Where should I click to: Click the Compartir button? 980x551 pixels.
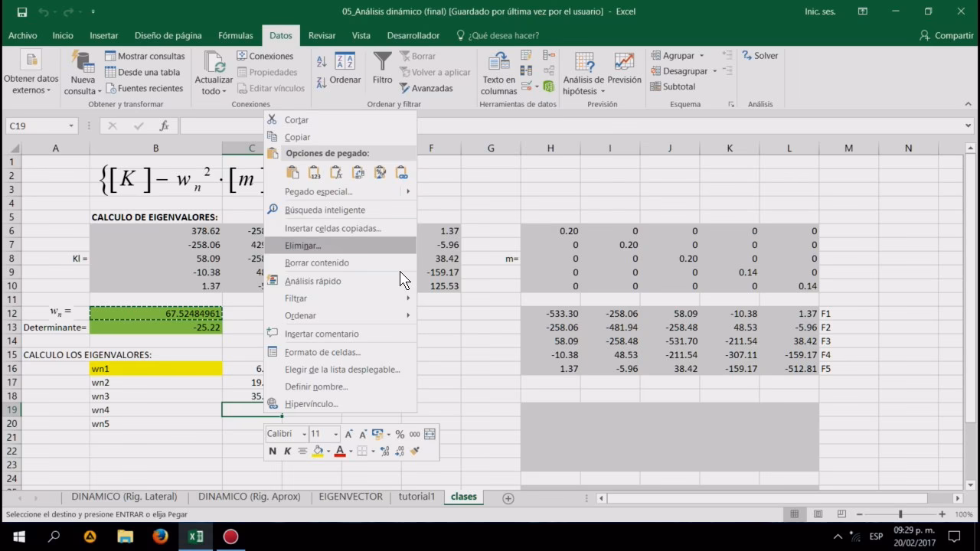(x=946, y=35)
